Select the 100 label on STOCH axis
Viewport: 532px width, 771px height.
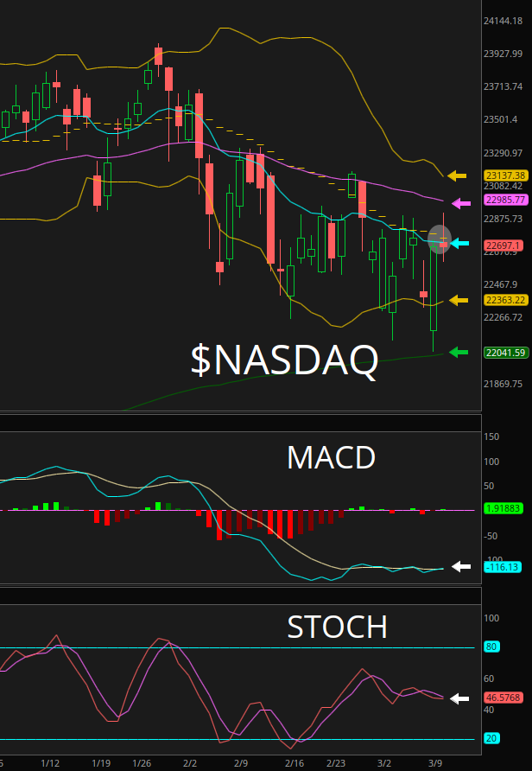491,619
